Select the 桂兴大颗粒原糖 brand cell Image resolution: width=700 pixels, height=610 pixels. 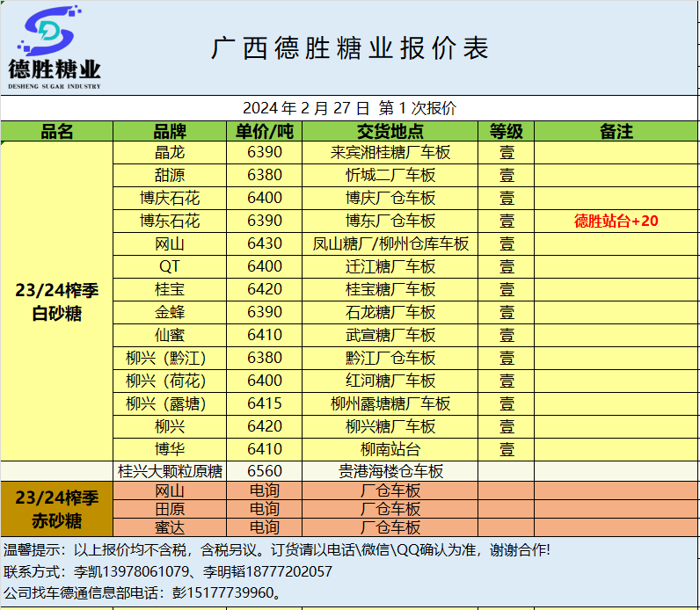tap(170, 471)
